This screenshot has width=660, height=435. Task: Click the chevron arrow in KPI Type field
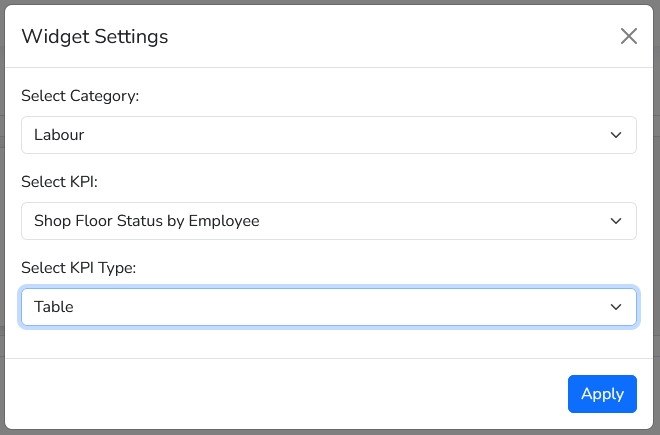click(x=616, y=307)
